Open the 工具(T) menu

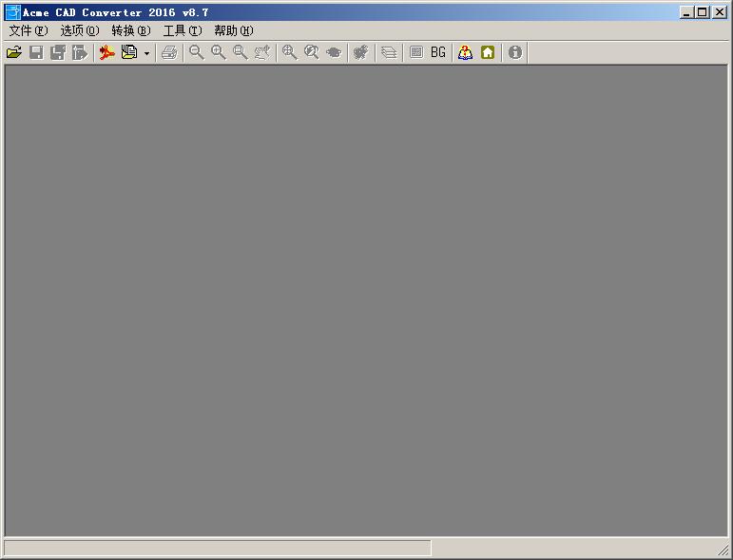tap(183, 30)
